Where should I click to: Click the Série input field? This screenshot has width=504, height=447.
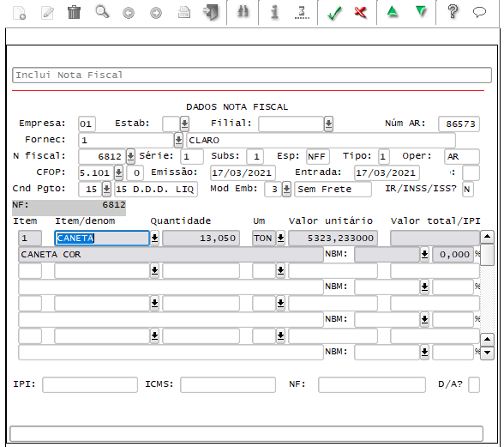tap(192, 156)
